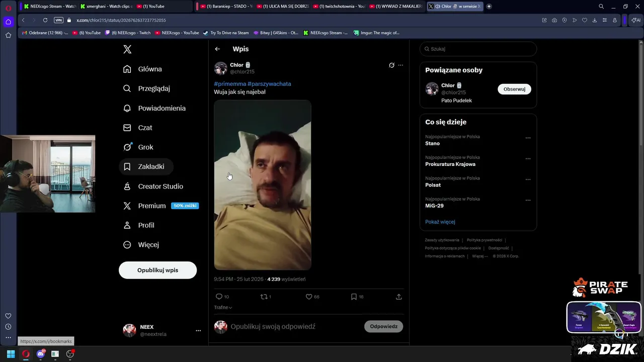The height and width of the screenshot is (362, 644).
Task: Switch to xmerghani Watch clips tab
Action: (106, 7)
